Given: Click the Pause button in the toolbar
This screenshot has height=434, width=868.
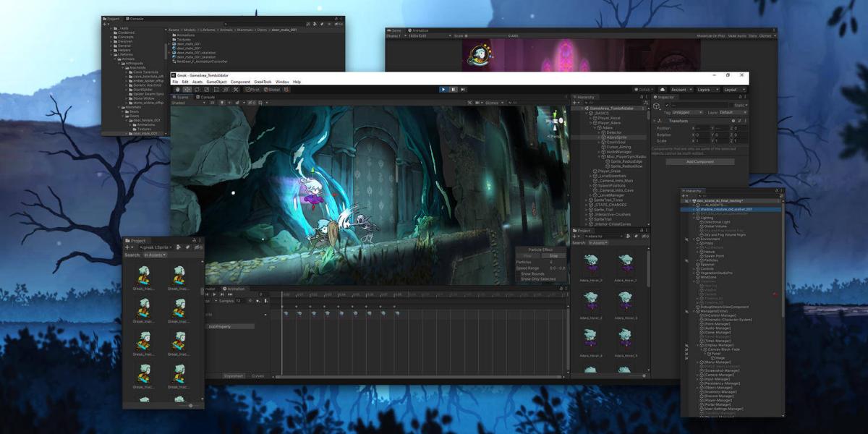Looking at the screenshot, I should pos(453,90).
